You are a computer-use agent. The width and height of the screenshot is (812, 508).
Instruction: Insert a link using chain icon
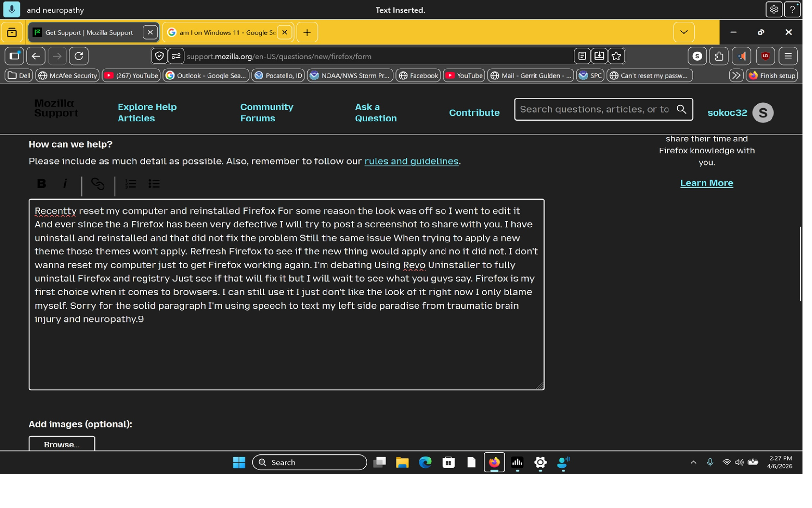coord(98,184)
